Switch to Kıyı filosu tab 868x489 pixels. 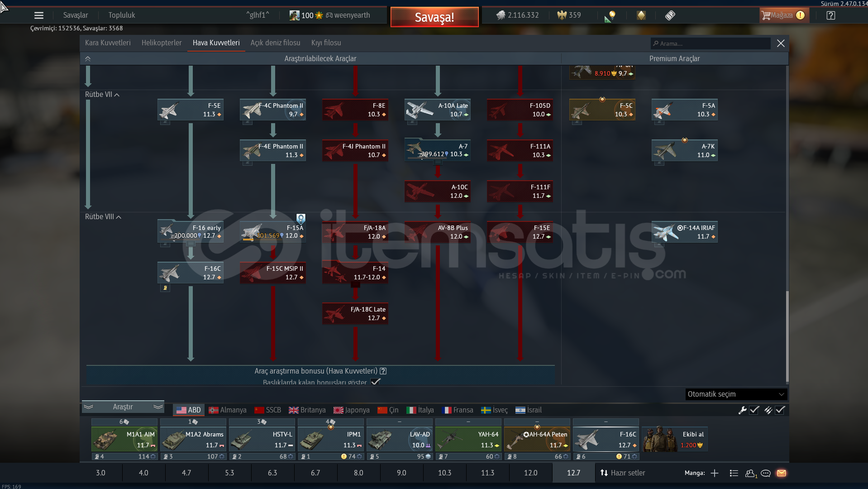point(326,43)
